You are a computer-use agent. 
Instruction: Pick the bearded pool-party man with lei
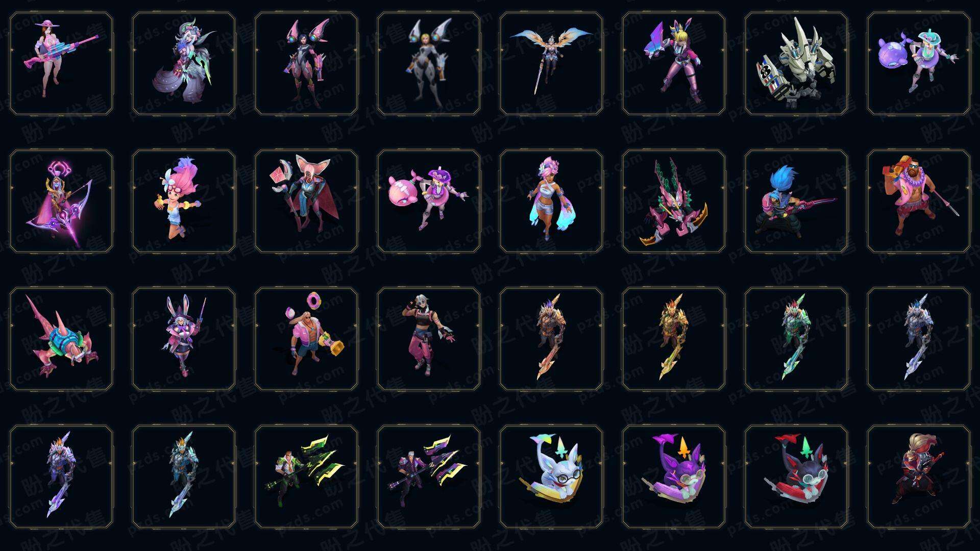919,201
